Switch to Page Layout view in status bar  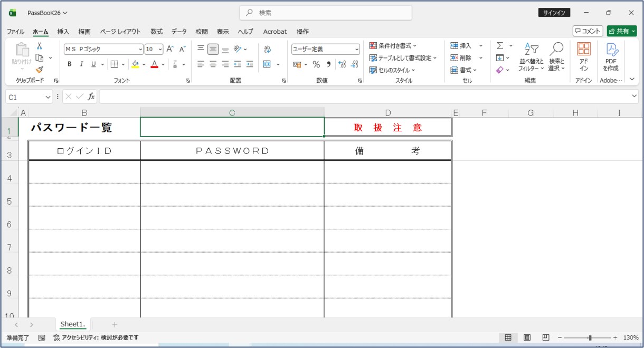[527, 337]
